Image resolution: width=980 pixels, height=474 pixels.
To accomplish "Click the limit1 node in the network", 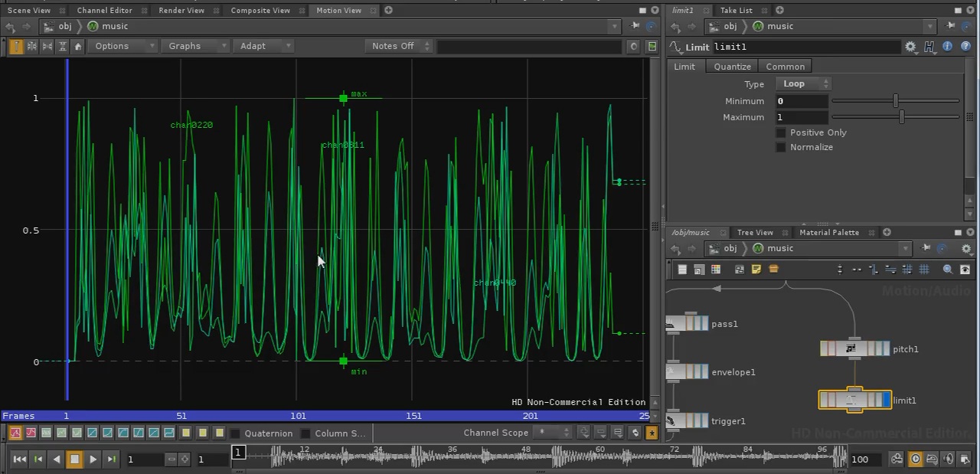I will tap(854, 400).
